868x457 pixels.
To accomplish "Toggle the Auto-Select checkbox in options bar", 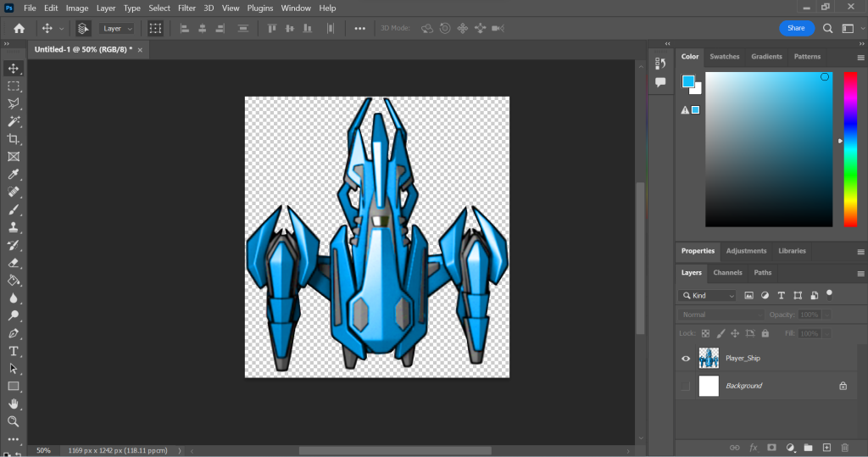I will point(83,28).
